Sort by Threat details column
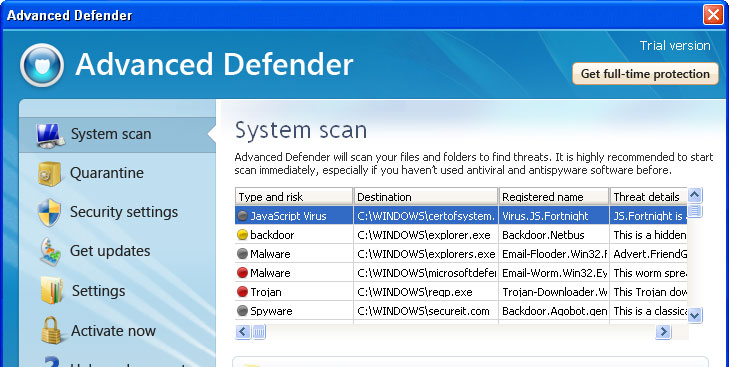The width and height of the screenshot is (729, 367). [x=649, y=197]
